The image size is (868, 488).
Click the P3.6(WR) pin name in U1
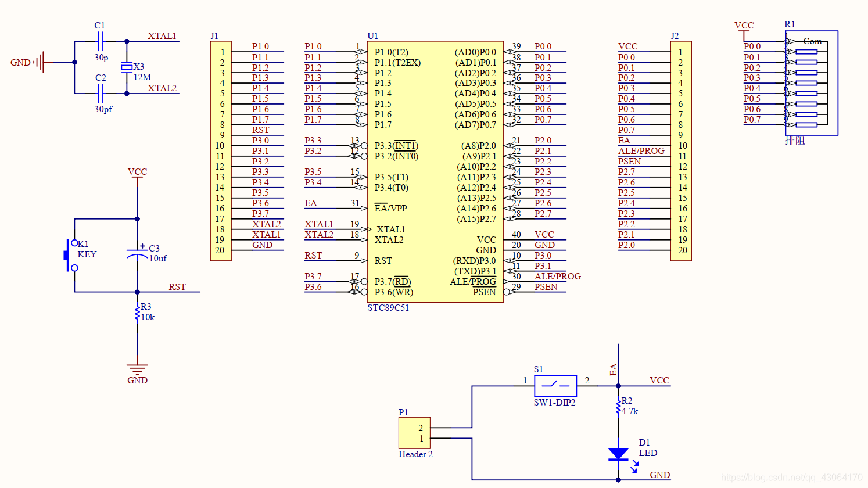pyautogui.click(x=393, y=292)
